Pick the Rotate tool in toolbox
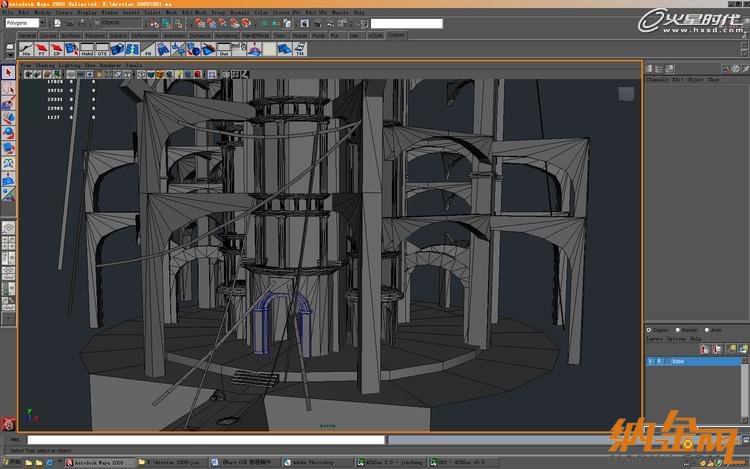 8,132
